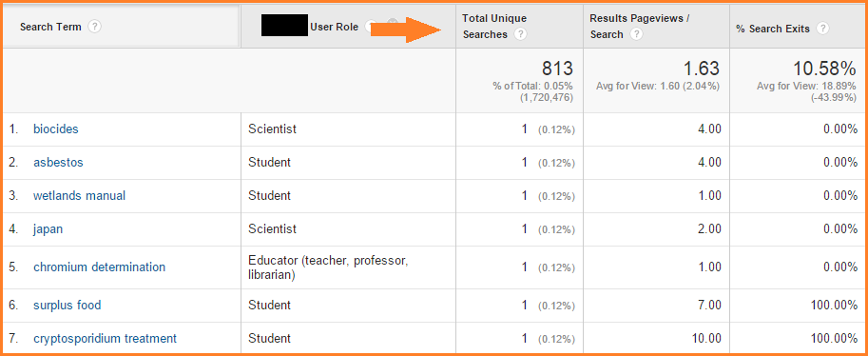Select 0.00% exits in japan row
Image resolution: width=868 pixels, height=356 pixels.
pos(840,229)
